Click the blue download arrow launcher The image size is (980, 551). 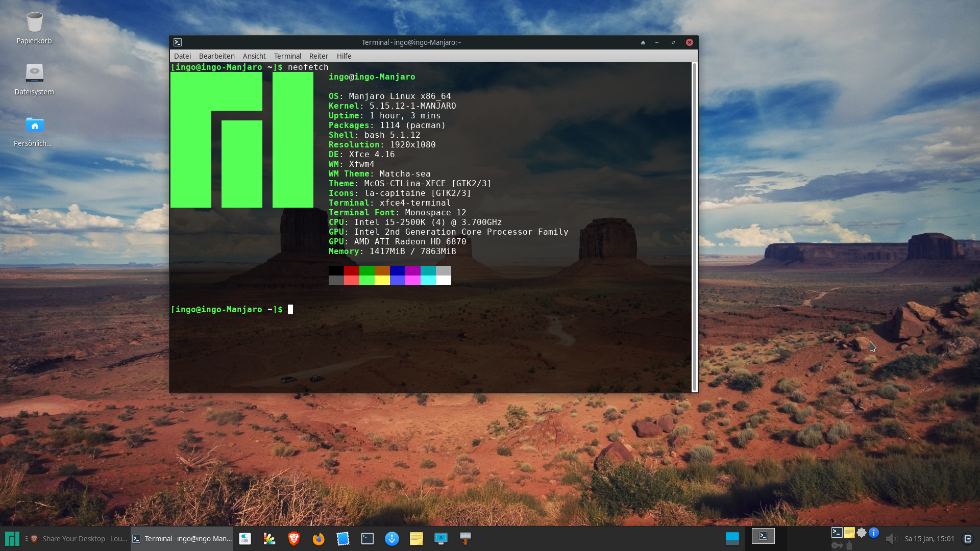tap(391, 539)
